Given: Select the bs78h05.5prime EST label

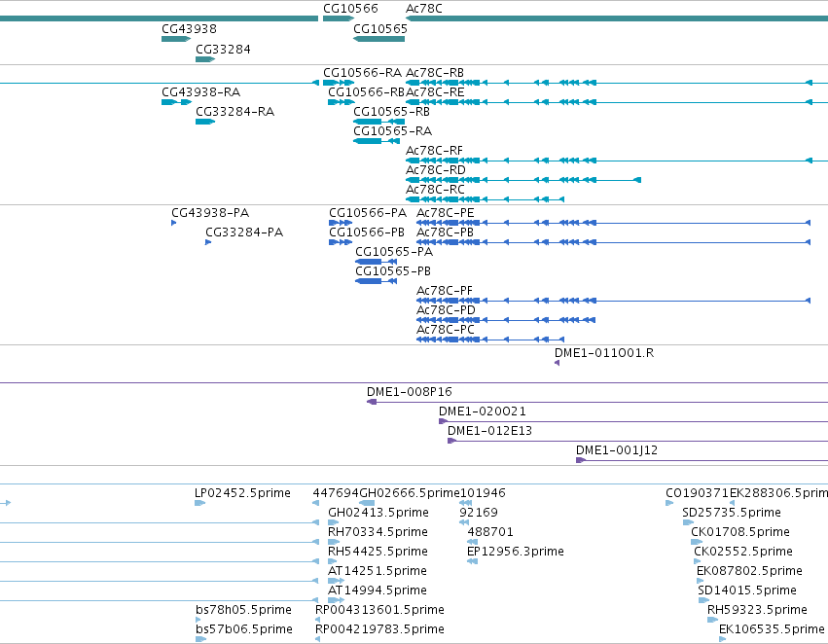Looking at the screenshot, I should point(243,609).
